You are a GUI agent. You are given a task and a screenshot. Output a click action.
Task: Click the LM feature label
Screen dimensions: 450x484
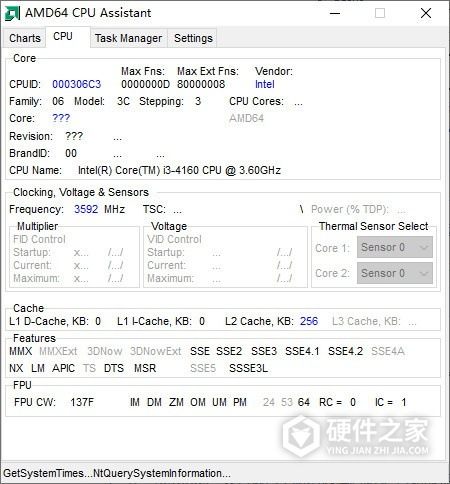(38, 368)
